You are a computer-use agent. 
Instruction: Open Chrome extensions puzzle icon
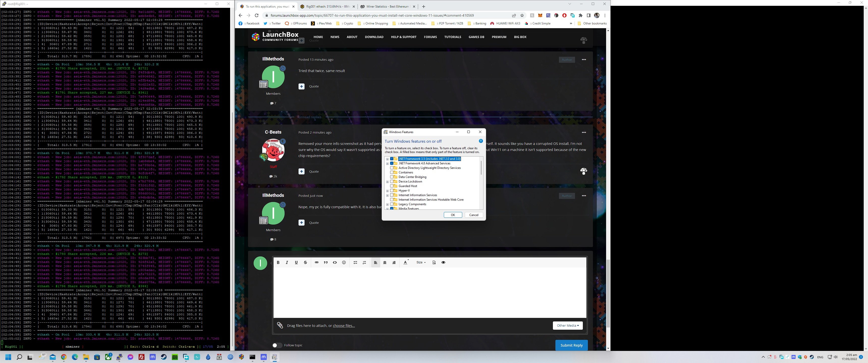[581, 15]
